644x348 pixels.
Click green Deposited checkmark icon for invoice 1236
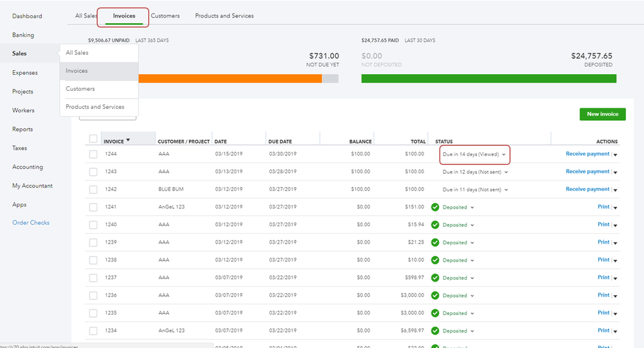pos(435,296)
